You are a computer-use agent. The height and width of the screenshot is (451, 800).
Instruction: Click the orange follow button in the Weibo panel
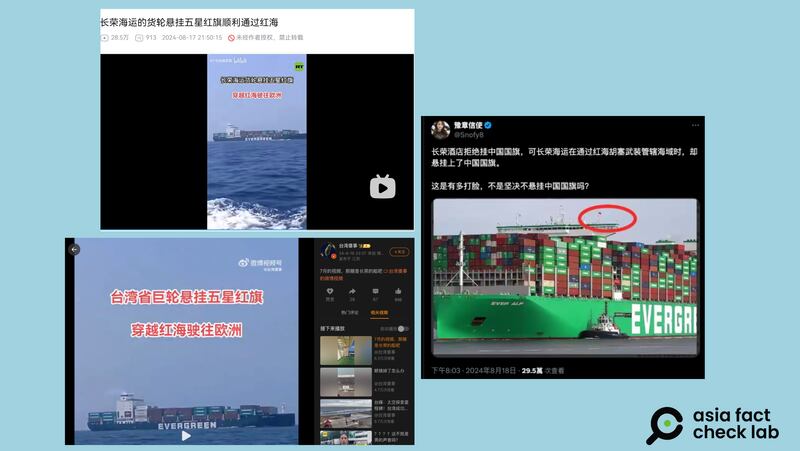point(399,252)
